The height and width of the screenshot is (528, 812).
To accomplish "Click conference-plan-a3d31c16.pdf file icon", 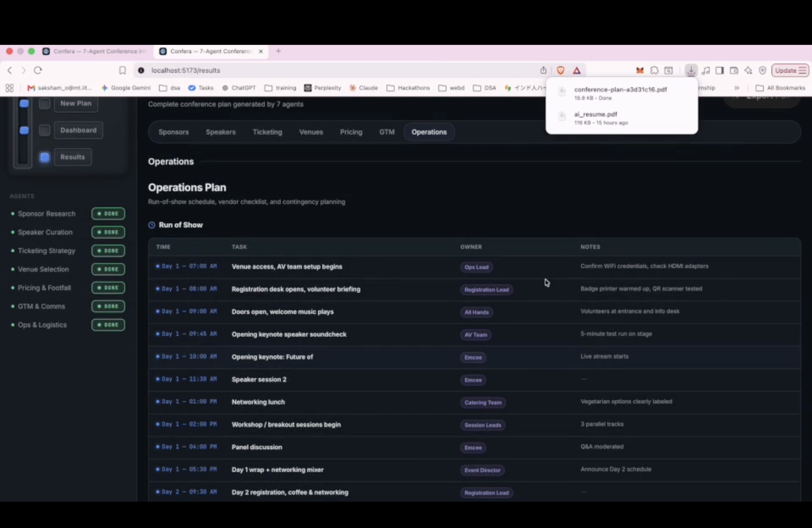I will click(x=562, y=92).
